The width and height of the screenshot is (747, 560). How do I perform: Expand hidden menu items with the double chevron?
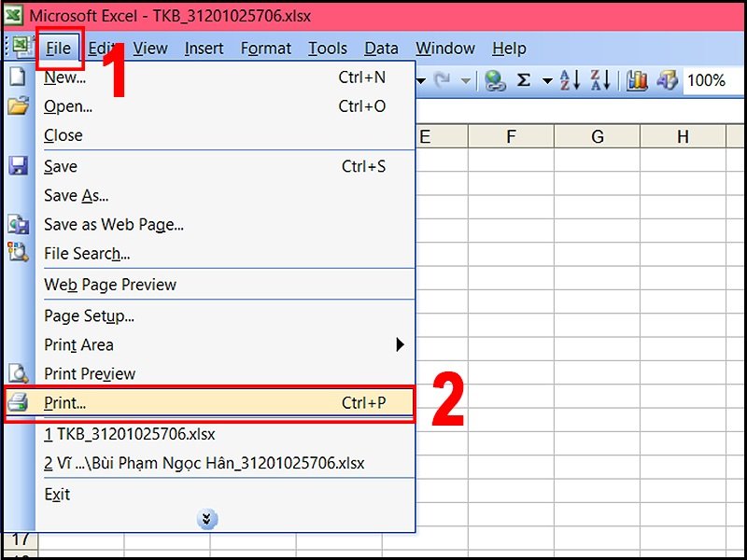pos(207,518)
